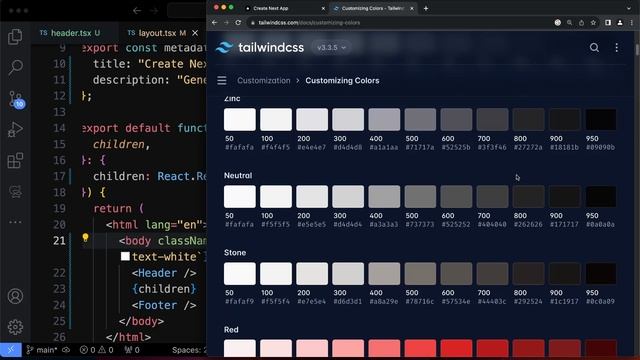The width and height of the screenshot is (640, 360).
Task: Open the browser profile icon
Action: 620,23
